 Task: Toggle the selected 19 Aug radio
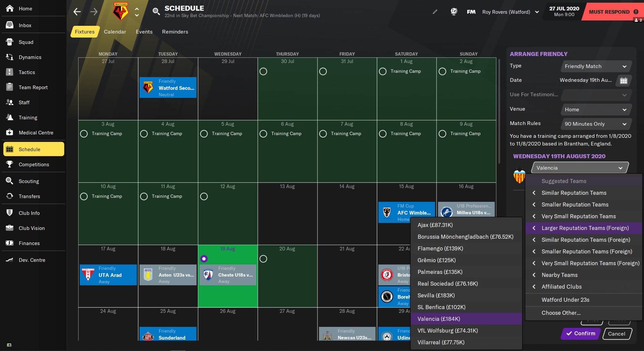pos(204,259)
